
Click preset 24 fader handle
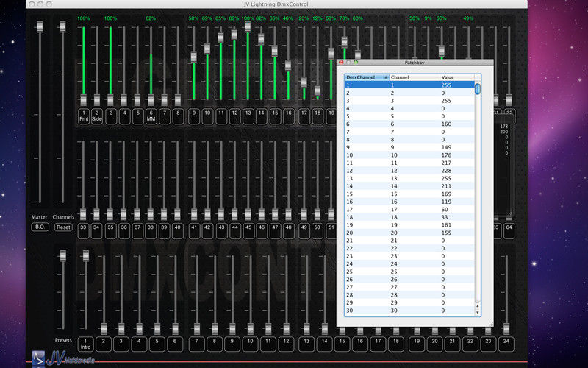pos(506,328)
